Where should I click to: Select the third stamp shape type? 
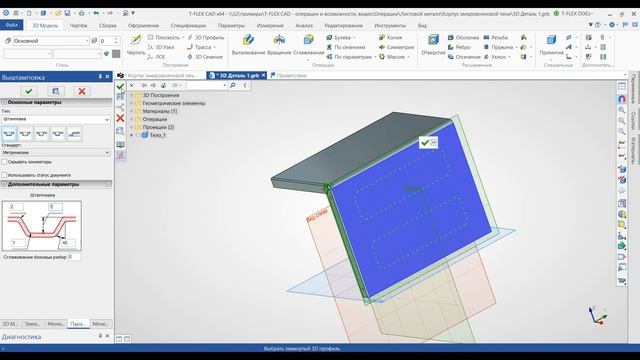42,134
